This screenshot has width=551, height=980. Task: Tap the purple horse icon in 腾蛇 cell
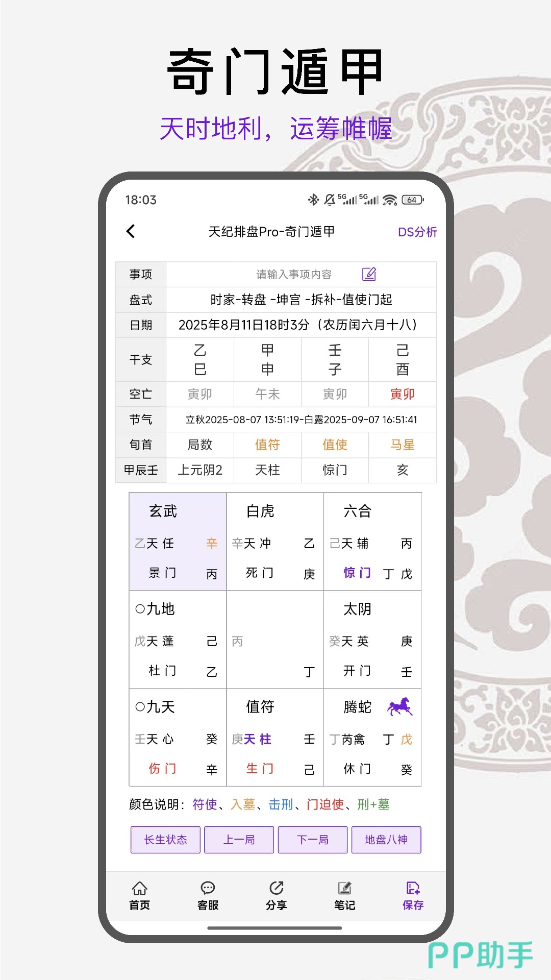[x=400, y=706]
